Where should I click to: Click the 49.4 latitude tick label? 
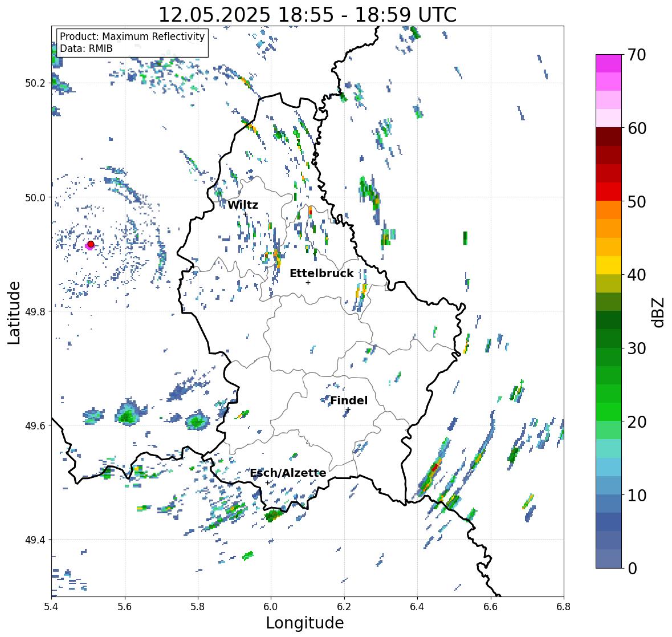pyautogui.click(x=35, y=540)
